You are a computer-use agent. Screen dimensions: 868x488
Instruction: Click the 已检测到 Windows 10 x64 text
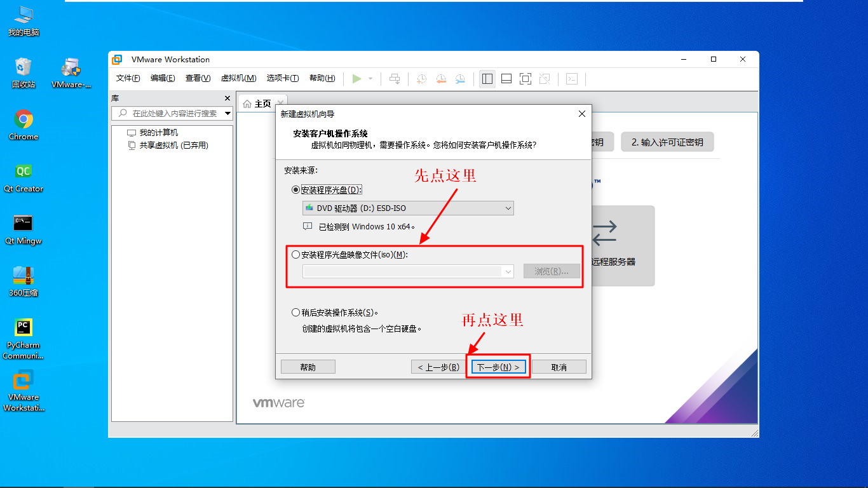(367, 226)
